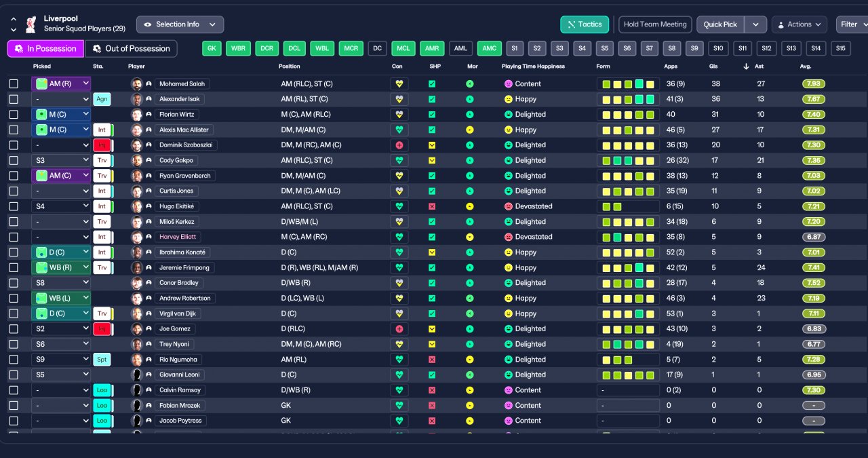Open Harvey Elliott's player profile
The width and height of the screenshot is (868, 458).
point(178,237)
